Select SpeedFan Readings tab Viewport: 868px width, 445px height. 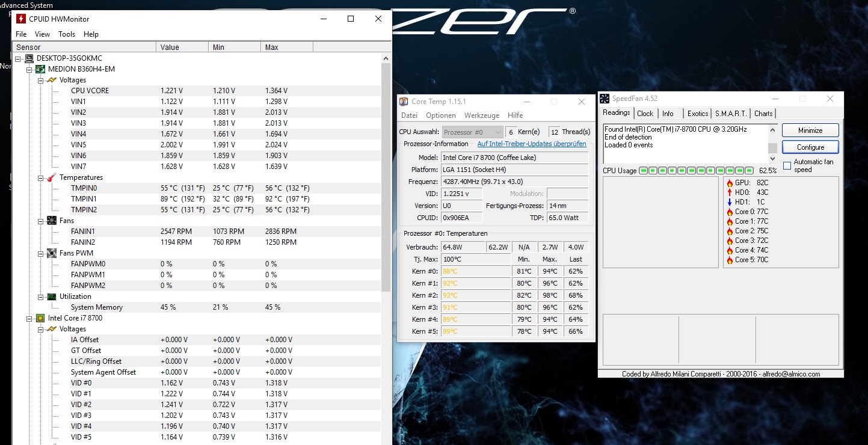click(617, 112)
